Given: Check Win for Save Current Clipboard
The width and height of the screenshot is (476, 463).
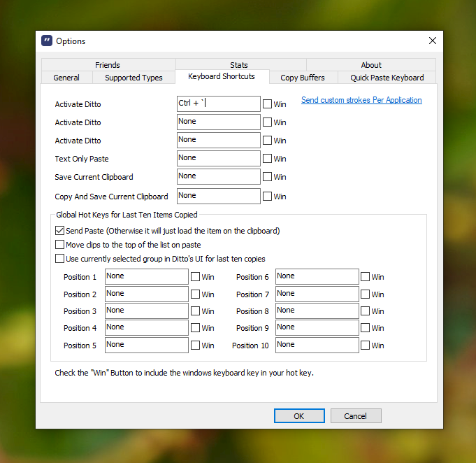Looking at the screenshot, I should [x=267, y=177].
